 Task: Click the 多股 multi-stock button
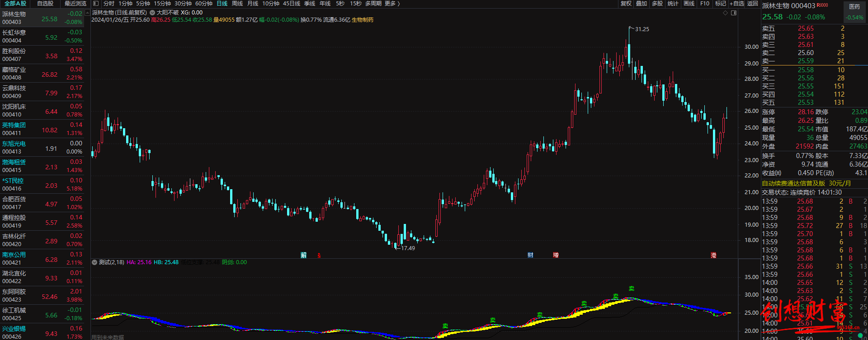tap(657, 4)
